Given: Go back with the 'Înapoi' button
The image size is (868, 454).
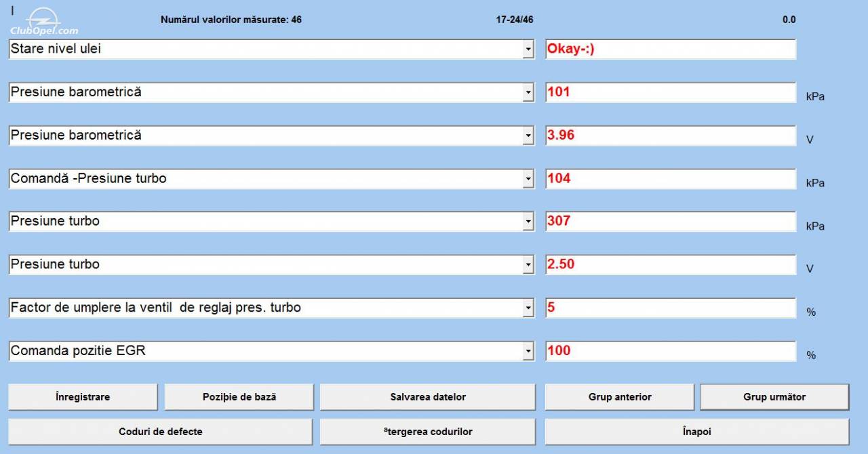Looking at the screenshot, I should click(697, 432).
